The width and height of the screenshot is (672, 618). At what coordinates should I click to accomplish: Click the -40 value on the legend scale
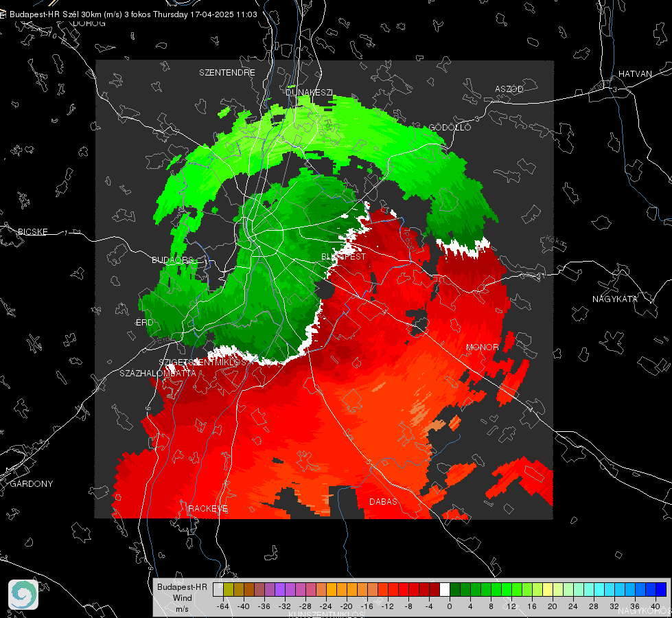244,606
